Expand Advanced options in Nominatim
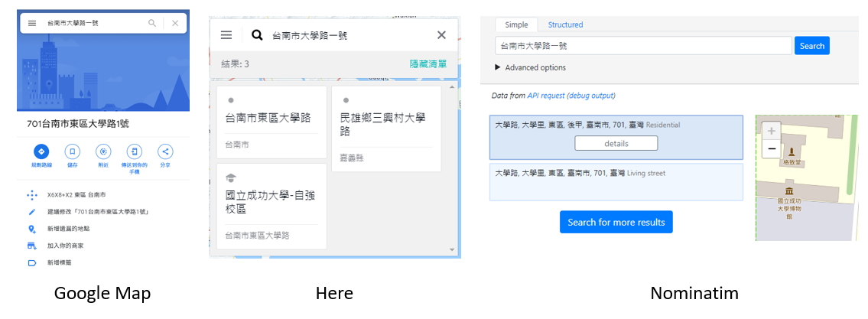Screen dimensions: 868x319 [x=530, y=67]
